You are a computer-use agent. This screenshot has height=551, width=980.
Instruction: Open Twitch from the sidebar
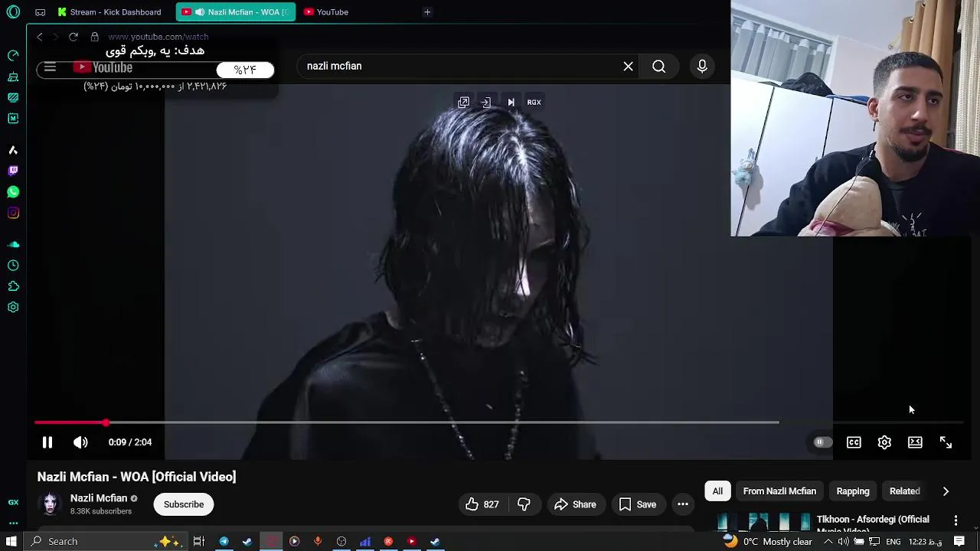[x=13, y=171]
